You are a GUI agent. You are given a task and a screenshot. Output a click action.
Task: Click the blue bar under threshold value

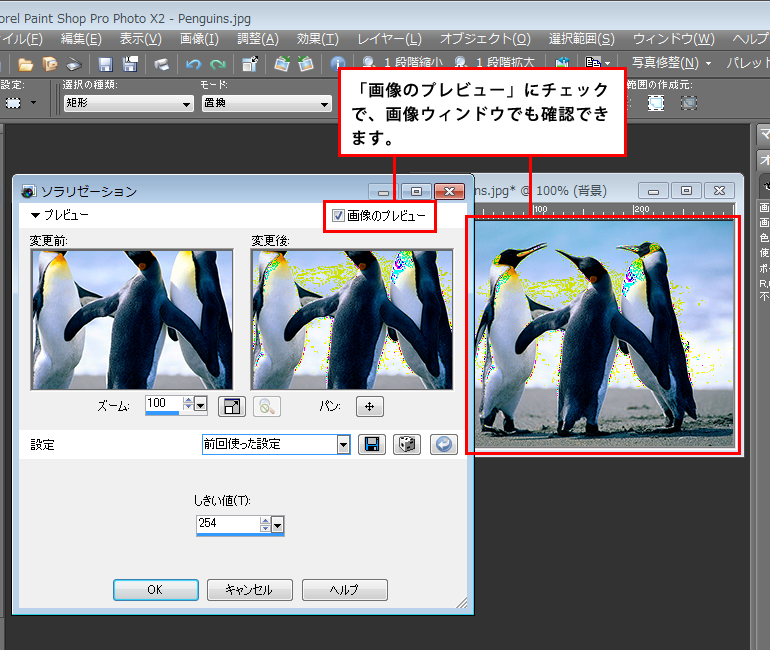tap(240, 534)
